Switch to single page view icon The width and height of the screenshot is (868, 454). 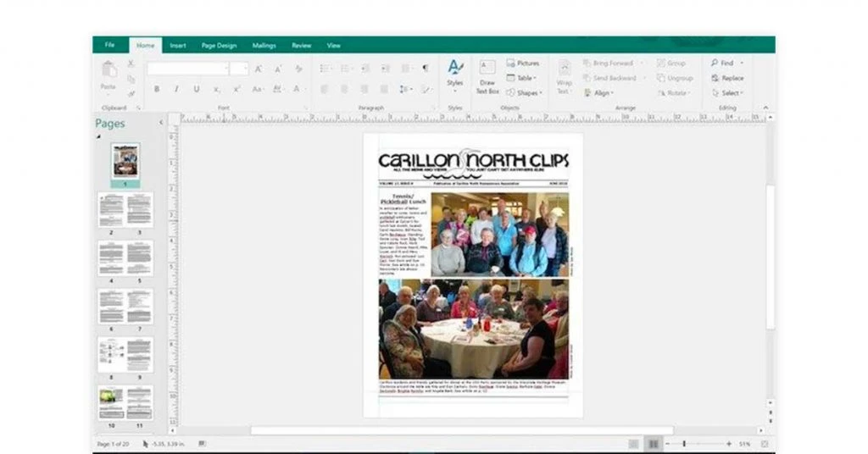coord(634,444)
